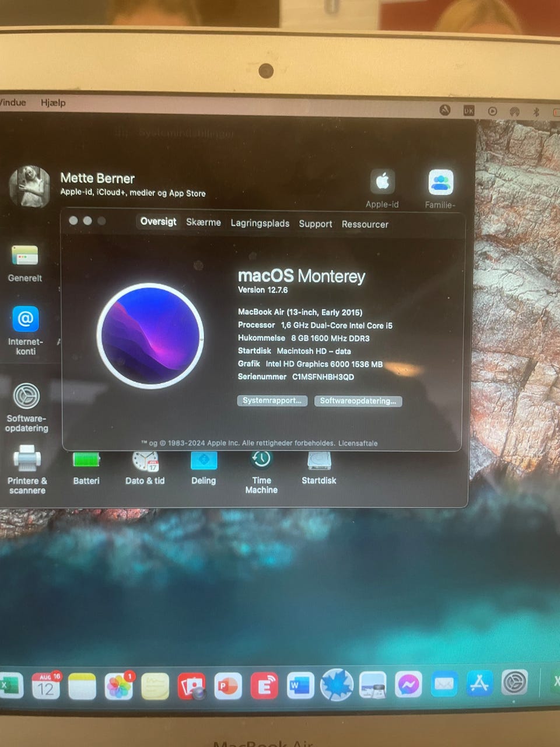
Task: Click Now Playing icon in menu bar
Action: click(x=493, y=111)
